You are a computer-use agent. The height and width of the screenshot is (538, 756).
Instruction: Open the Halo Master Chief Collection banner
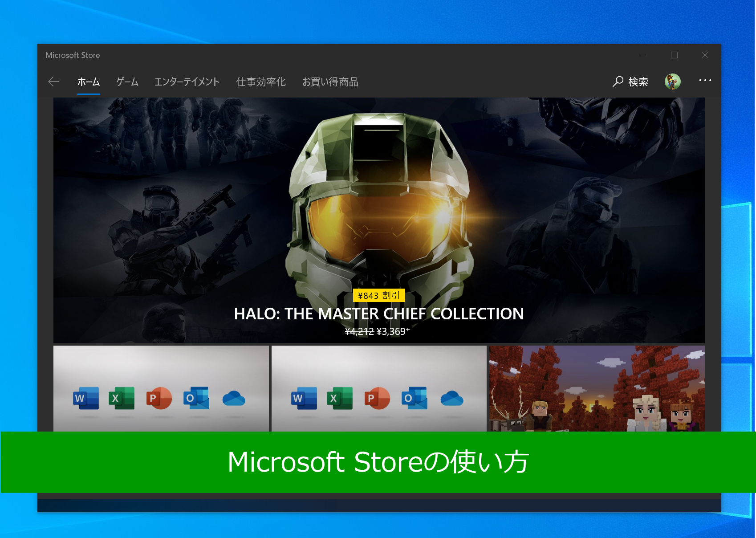click(379, 220)
